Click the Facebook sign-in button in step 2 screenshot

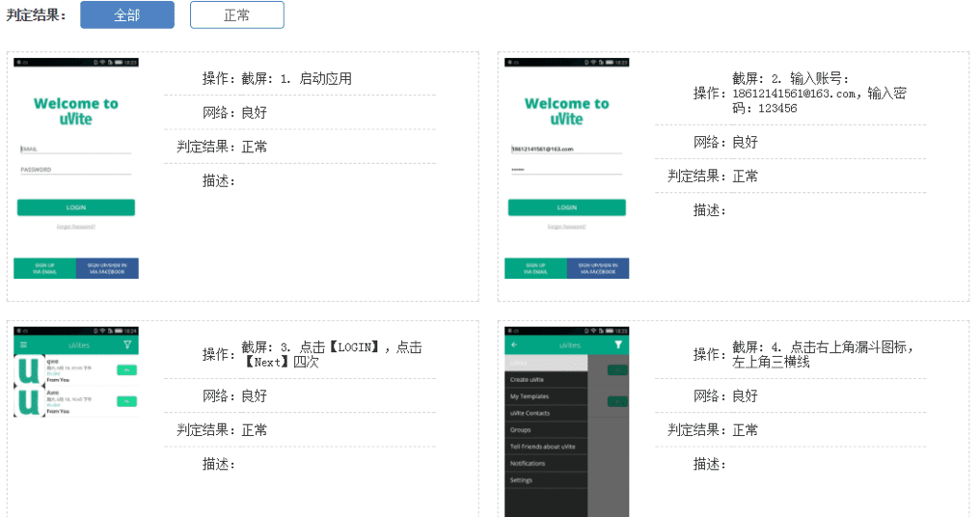(598, 268)
